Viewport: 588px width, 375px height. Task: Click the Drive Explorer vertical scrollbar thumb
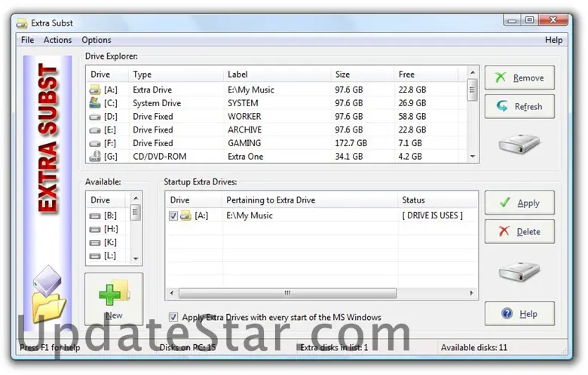click(x=473, y=90)
